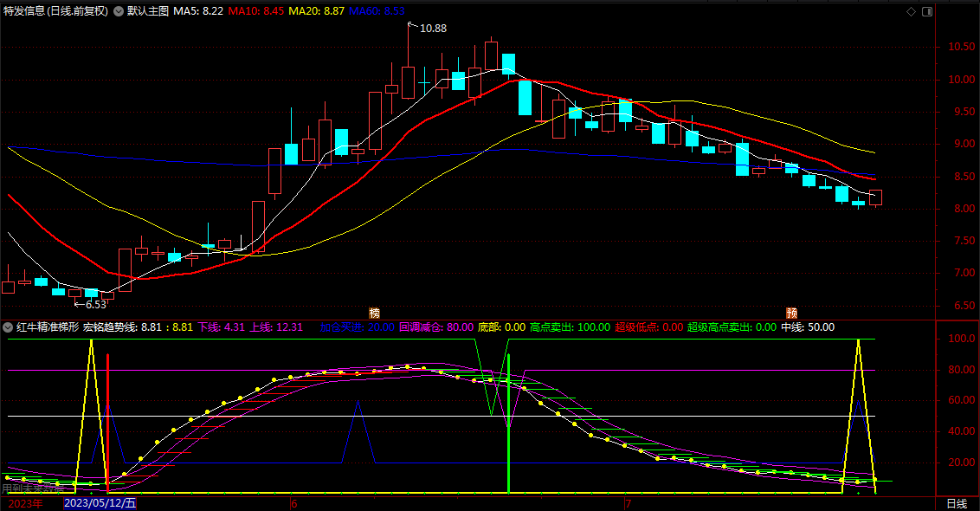This screenshot has height=511, width=980.
Task: Click stock title 特发信息(日线.前复权)
Action: pyautogui.click(x=55, y=11)
